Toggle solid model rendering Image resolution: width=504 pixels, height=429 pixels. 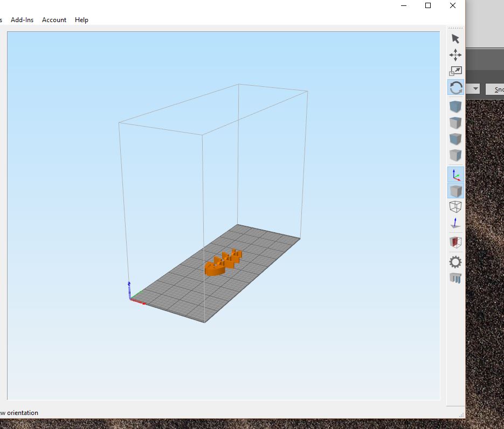point(455,191)
